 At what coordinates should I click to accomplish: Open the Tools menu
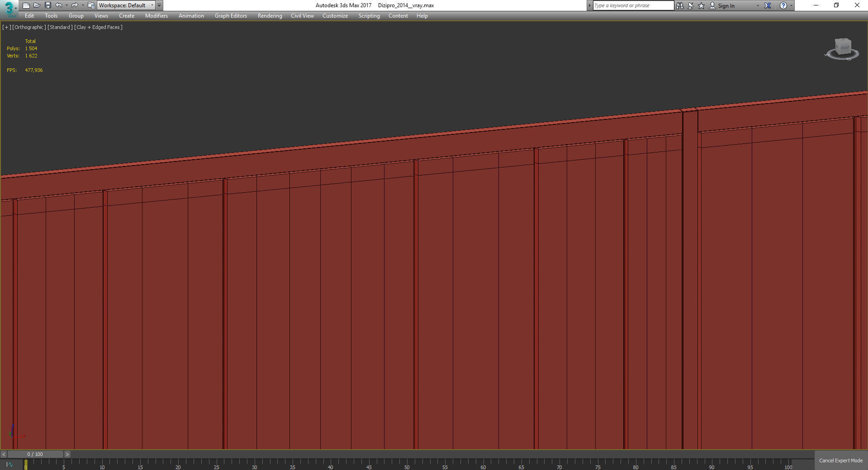[x=51, y=16]
